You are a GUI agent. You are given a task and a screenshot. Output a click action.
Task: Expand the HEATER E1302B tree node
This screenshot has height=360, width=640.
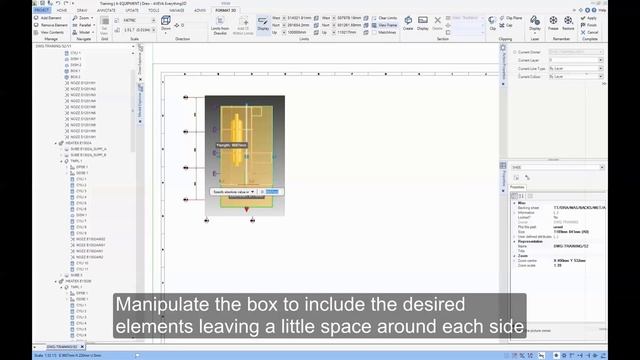point(56,281)
